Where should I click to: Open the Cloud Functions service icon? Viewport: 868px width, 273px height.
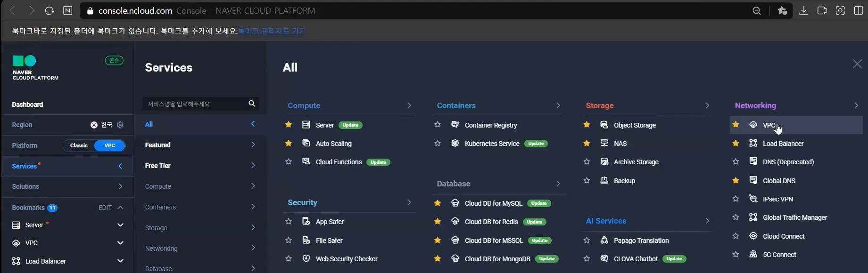[306, 161]
